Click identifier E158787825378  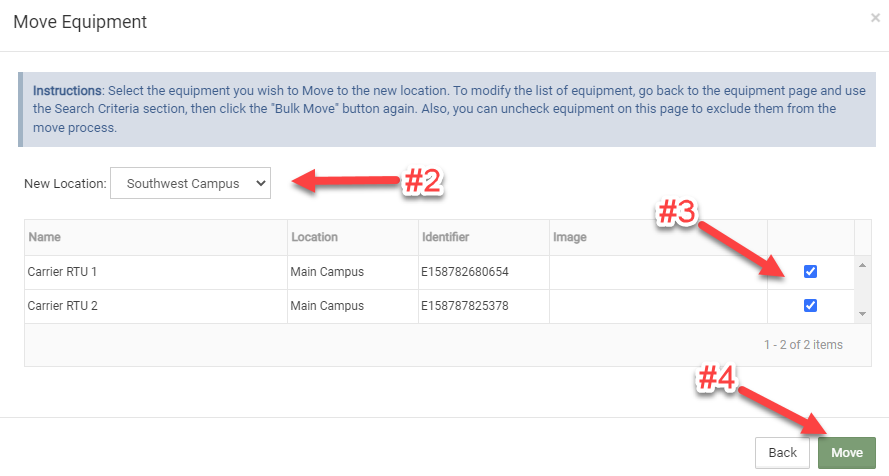pyautogui.click(x=465, y=306)
